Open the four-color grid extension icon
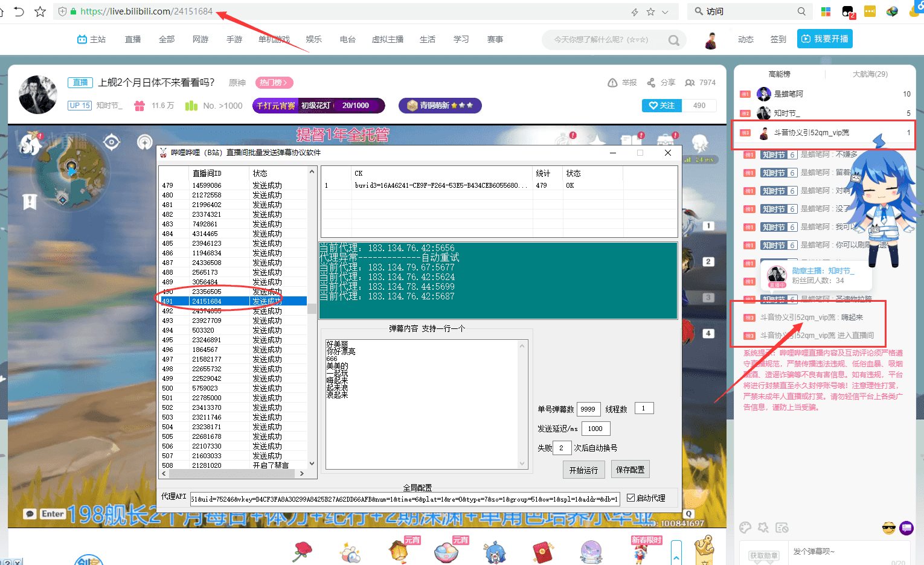Viewport: 924px width, 565px height. [x=826, y=11]
